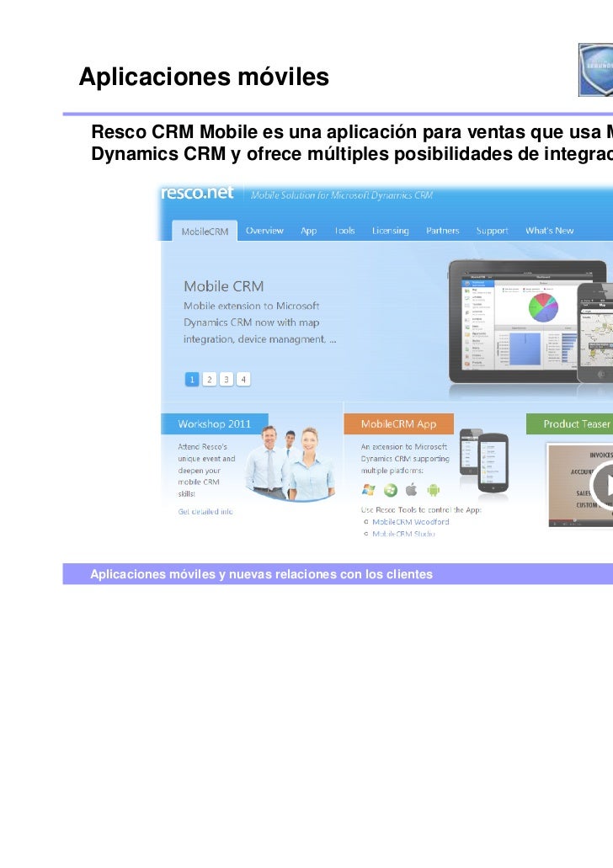Click the paragraph starting Resco CRM Mobile es una
The image size is (613, 868).
(x=352, y=143)
